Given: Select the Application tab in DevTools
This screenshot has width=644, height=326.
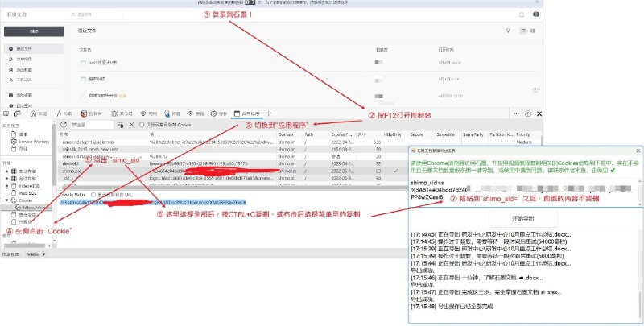Looking at the screenshot, I should (247, 113).
